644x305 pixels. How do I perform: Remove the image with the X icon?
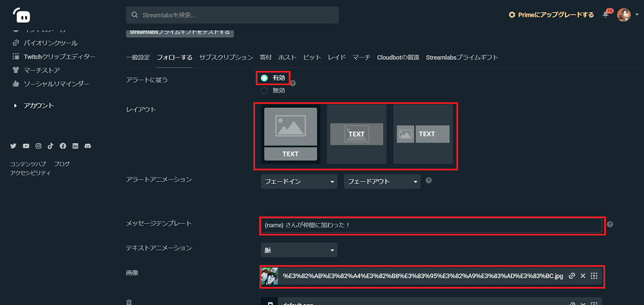(x=582, y=276)
